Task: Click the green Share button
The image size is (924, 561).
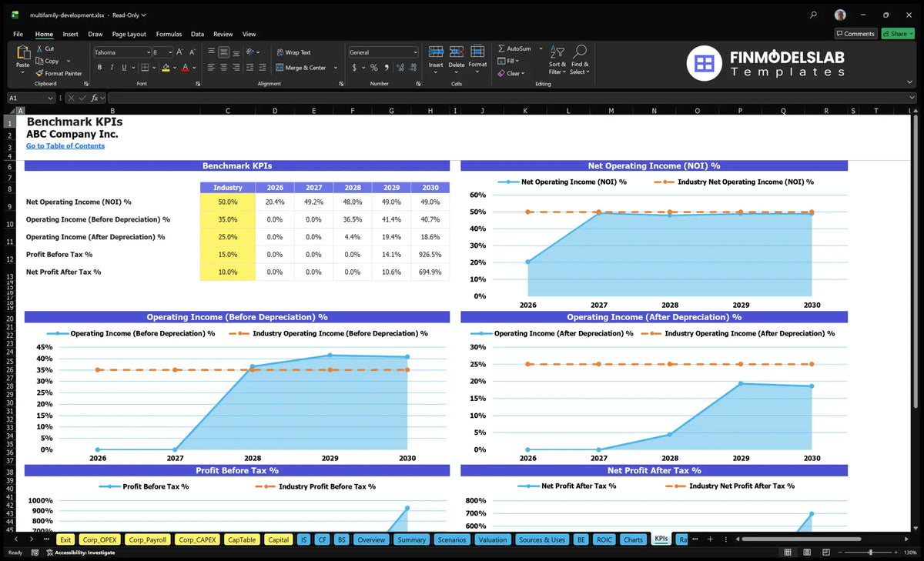Action: [897, 34]
